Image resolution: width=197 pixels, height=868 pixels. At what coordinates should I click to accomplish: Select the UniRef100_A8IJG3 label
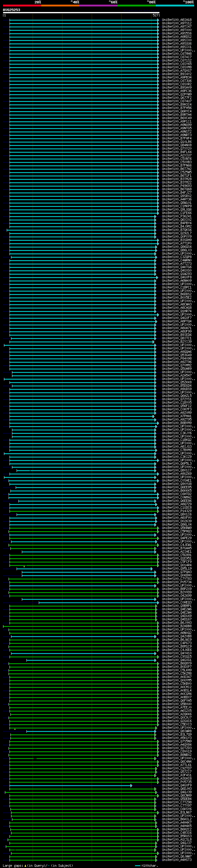(177, 446)
